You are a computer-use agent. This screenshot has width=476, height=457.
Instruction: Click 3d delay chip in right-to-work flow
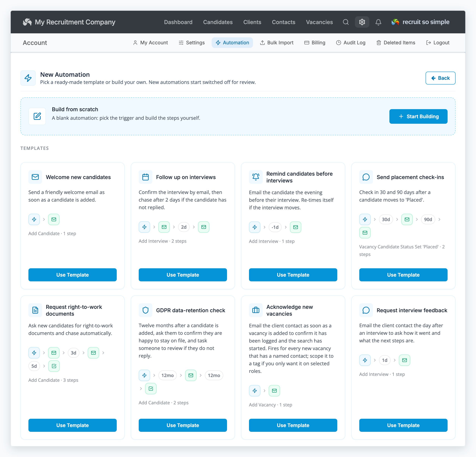[x=74, y=353]
